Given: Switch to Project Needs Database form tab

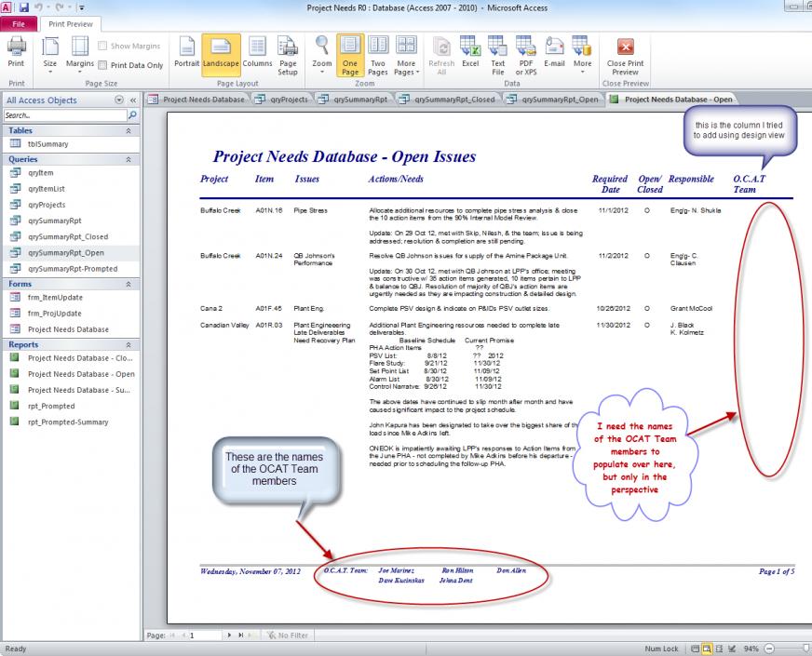Looking at the screenshot, I should (x=196, y=100).
